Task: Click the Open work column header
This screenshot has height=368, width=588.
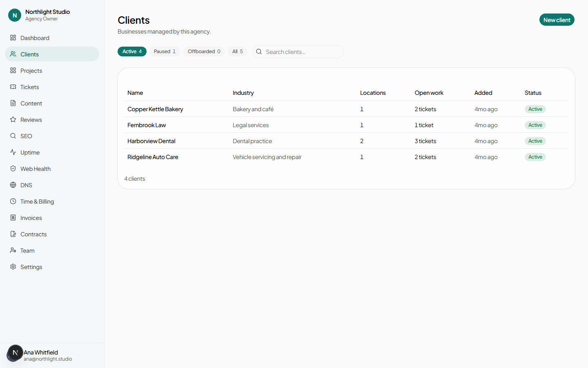Action: coord(429,93)
